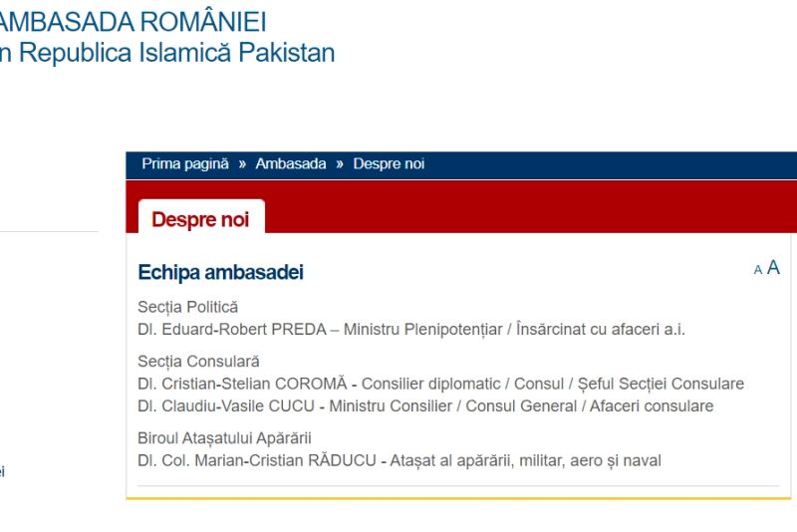The height and width of the screenshot is (532, 797).
Task: Click the AMBASADA ROMÂNIEI site title
Action: 133,22
